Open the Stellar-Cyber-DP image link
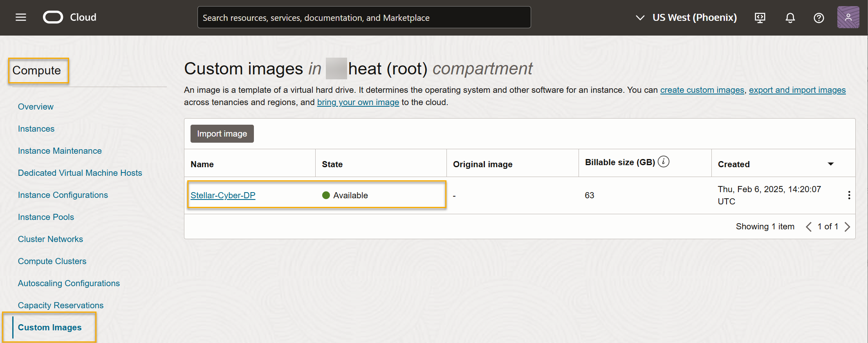868x343 pixels. coord(223,195)
